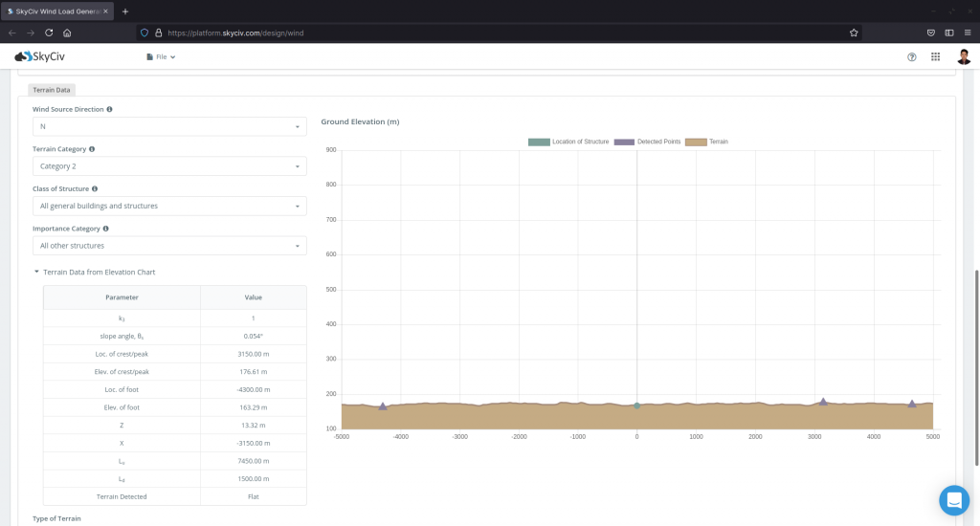Screen dimensions: 980x526
Task: Toggle Location of Structure legend item
Action: pyautogui.click(x=568, y=142)
